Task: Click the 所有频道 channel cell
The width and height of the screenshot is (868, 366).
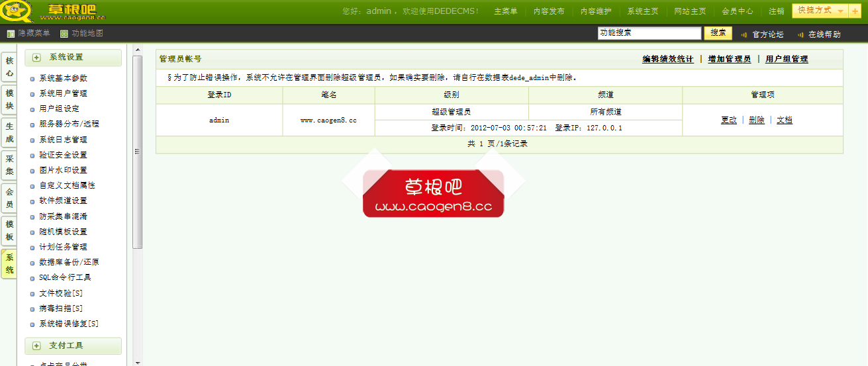Action: (x=606, y=112)
